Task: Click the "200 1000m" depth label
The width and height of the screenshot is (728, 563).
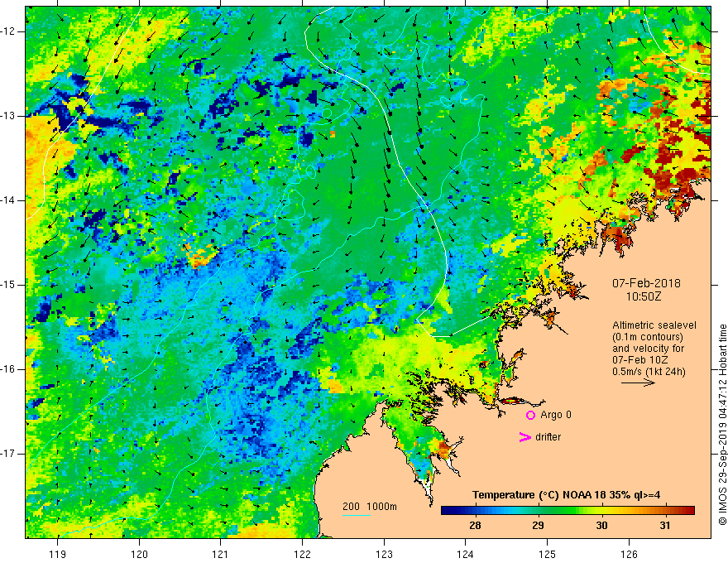Action: pos(370,507)
